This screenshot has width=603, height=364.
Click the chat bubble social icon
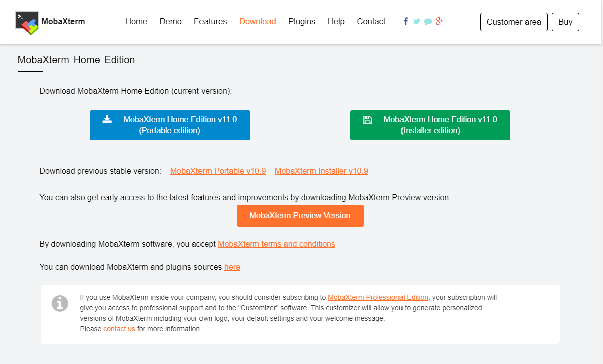(428, 22)
